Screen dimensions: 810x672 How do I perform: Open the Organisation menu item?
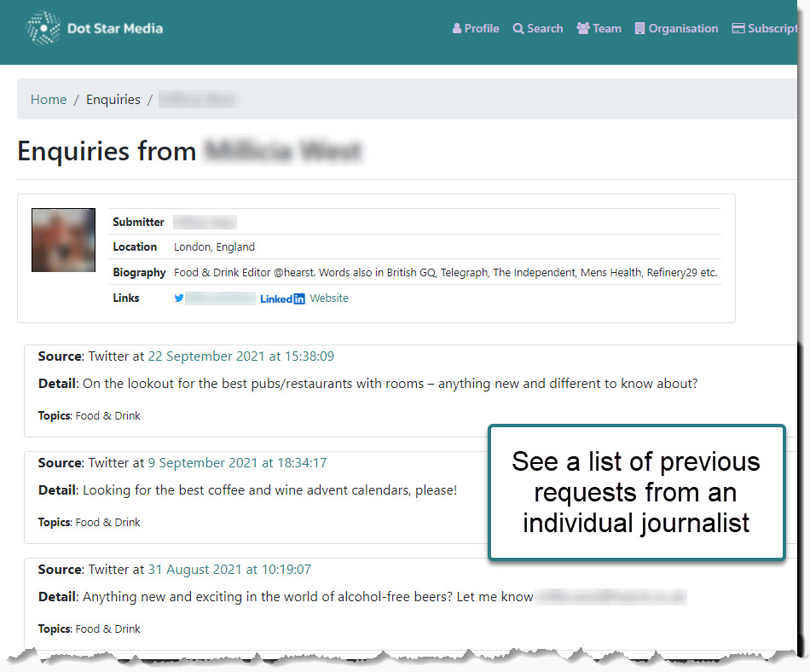[676, 28]
